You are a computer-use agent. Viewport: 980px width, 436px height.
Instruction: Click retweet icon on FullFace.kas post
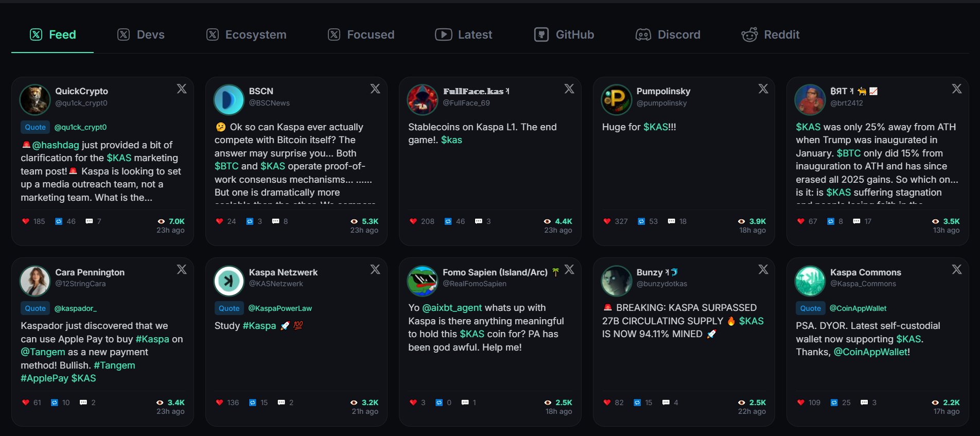pyautogui.click(x=448, y=221)
